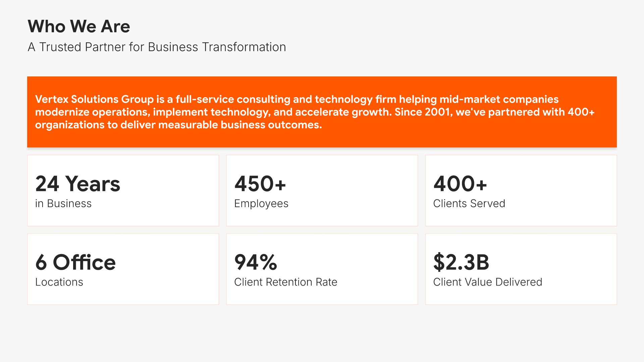
Task: Select the "Clients Served" label
Action: tap(469, 203)
